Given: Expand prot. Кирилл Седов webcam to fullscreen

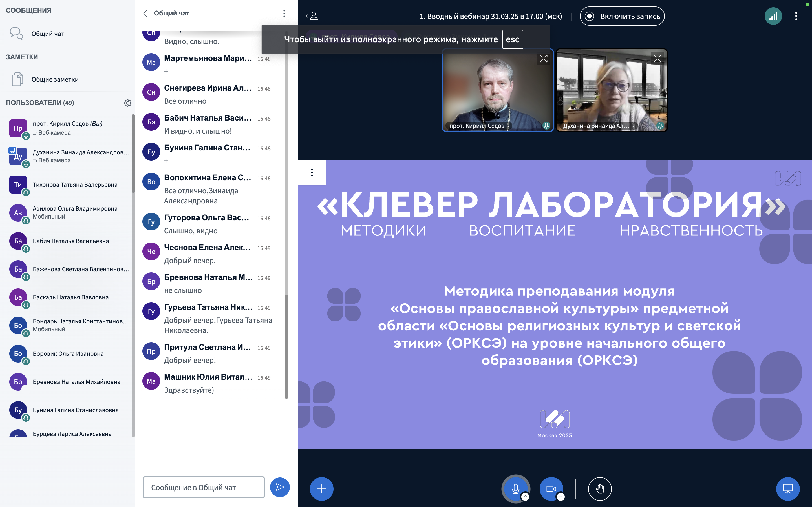Looking at the screenshot, I should pyautogui.click(x=543, y=59).
